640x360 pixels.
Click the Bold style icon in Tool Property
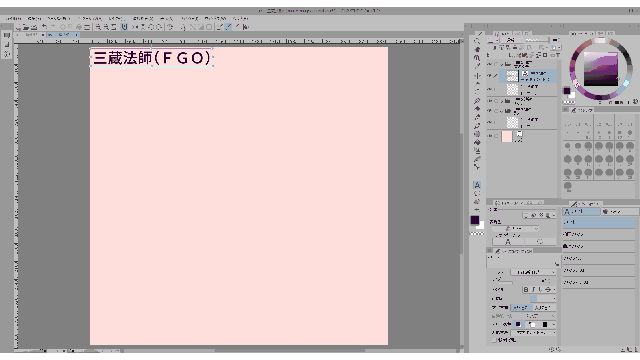[526, 289]
